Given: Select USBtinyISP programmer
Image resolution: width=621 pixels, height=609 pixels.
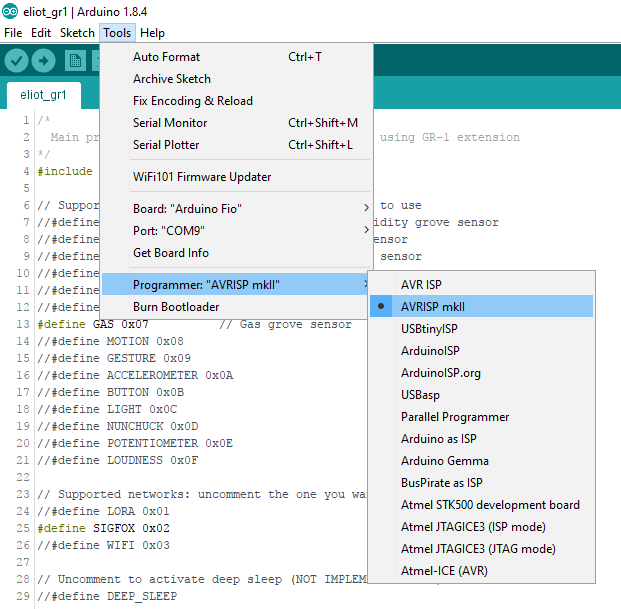Looking at the screenshot, I should click(482, 329).
